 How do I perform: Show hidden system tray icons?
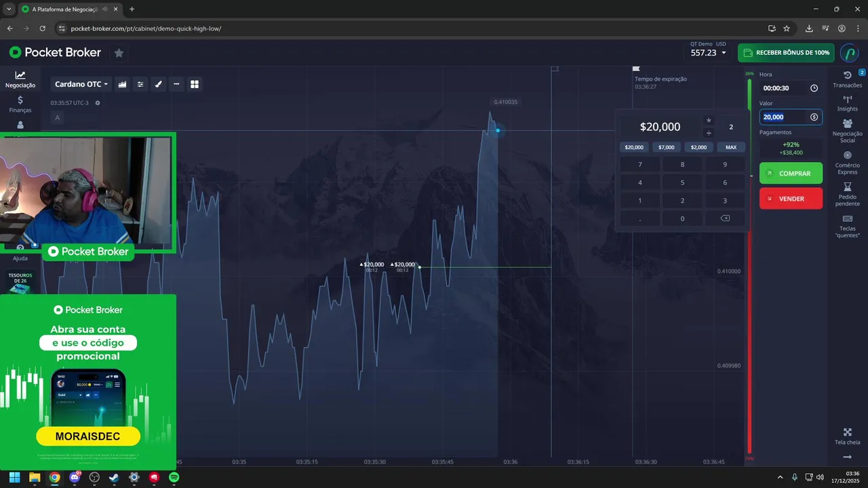tap(780, 477)
